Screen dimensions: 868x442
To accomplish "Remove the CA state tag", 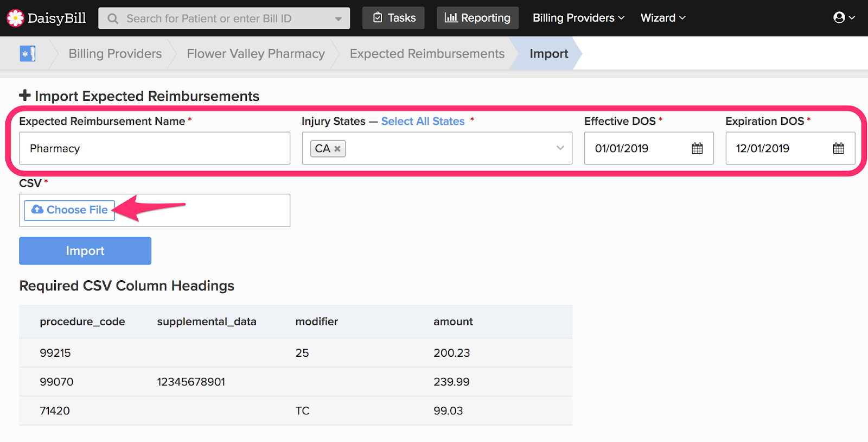I will pos(337,149).
